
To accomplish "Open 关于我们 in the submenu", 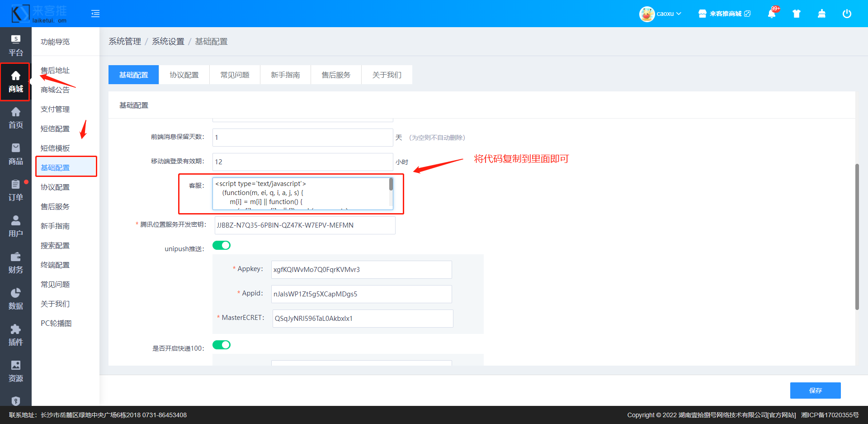I will pos(55,304).
